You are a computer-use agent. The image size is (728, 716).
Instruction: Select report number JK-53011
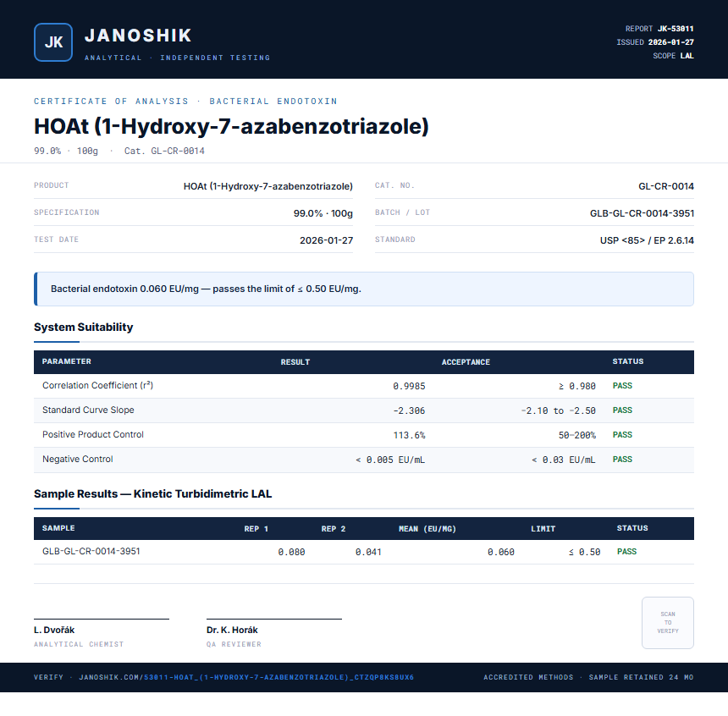(x=676, y=29)
